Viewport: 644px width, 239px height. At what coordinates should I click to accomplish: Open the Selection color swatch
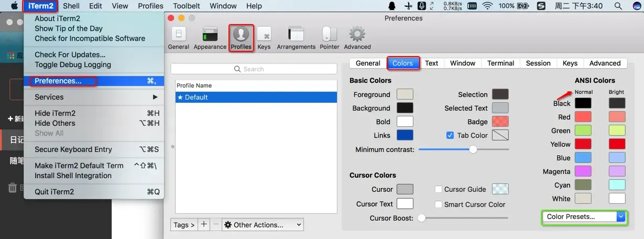[x=500, y=94]
